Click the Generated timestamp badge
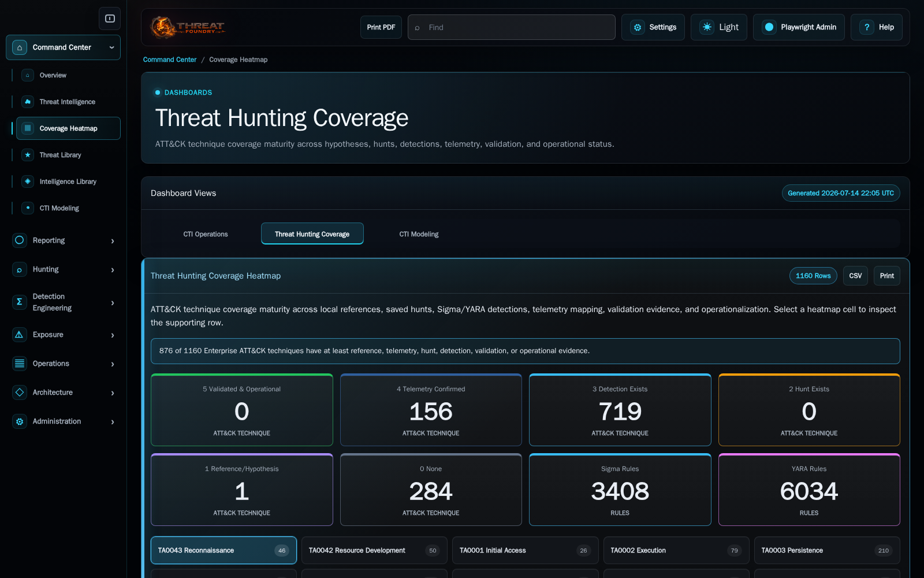 coord(841,193)
